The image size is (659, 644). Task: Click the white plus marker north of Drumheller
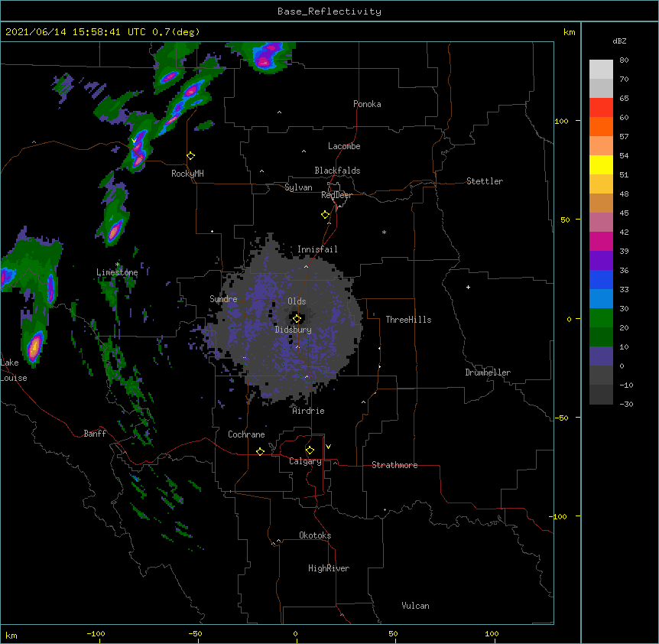pyautogui.click(x=468, y=287)
